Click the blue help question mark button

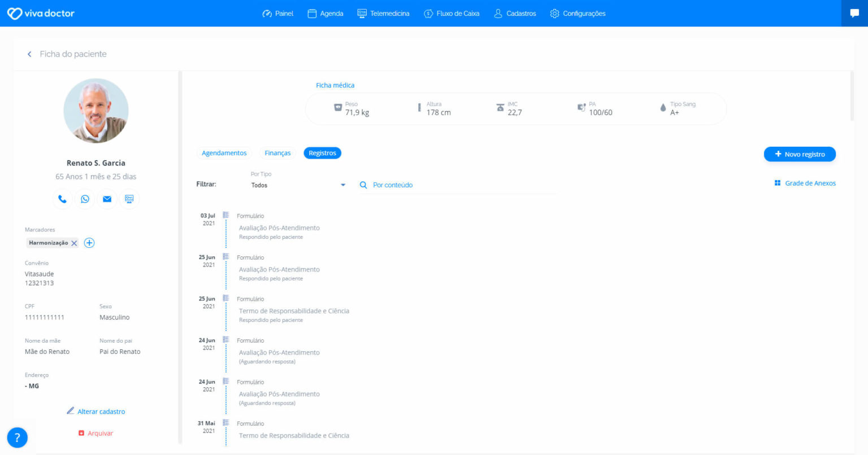17,438
